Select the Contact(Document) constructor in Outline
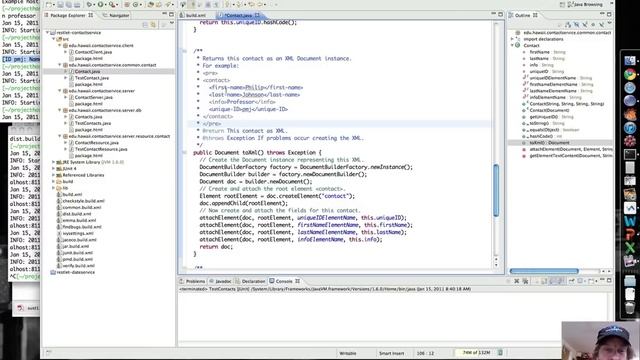Screen dimensions: 640x360 pyautogui.click(x=549, y=110)
